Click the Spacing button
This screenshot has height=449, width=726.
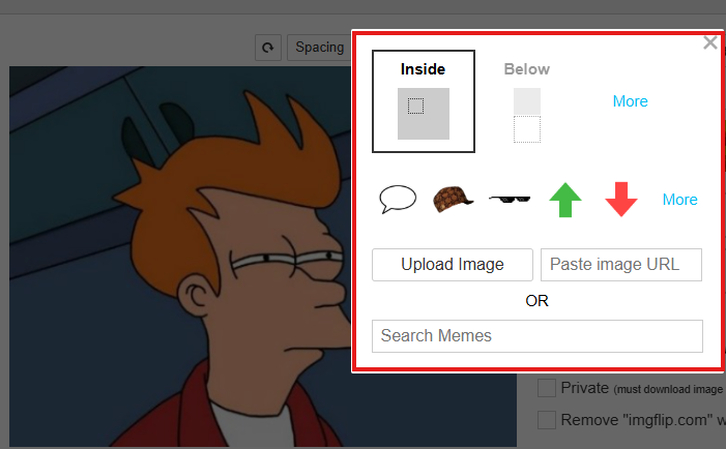pos(319,47)
